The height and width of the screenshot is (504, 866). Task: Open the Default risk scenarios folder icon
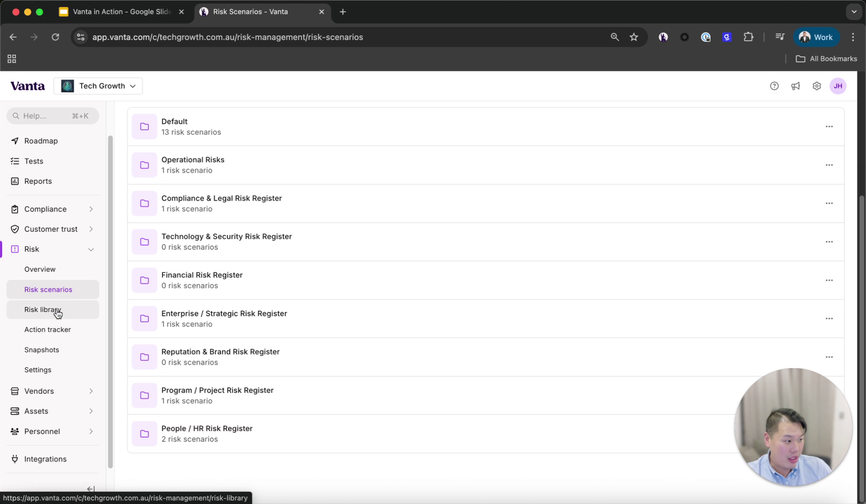point(144,126)
